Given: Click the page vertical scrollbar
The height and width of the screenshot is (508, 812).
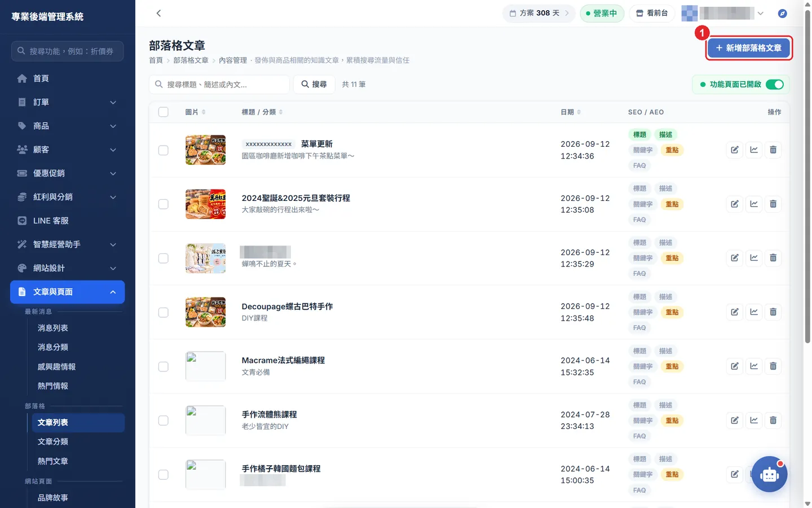Looking at the screenshot, I should (x=807, y=175).
